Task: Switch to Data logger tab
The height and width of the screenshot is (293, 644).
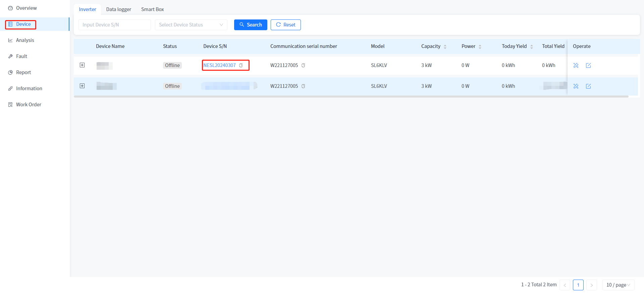Action: (118, 9)
